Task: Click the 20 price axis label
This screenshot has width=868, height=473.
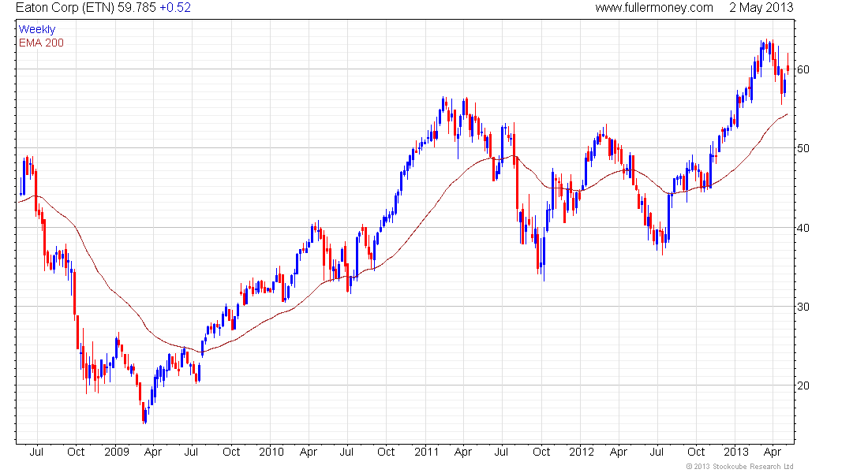Action: [803, 385]
